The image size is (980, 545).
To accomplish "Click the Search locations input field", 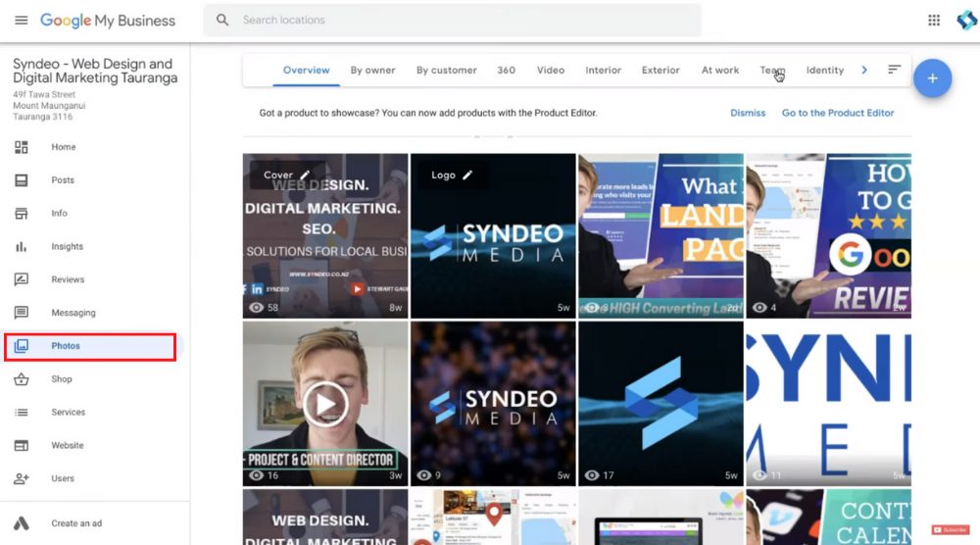I will pos(452,20).
